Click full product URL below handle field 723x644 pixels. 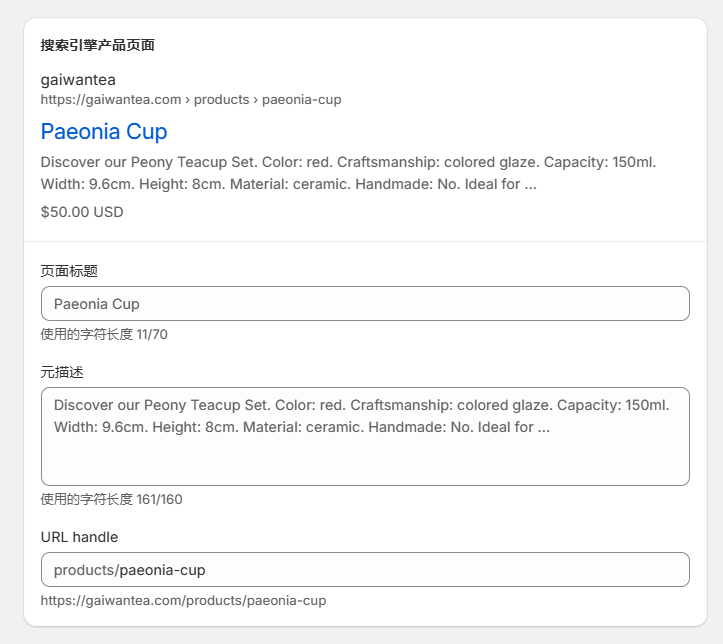183,600
